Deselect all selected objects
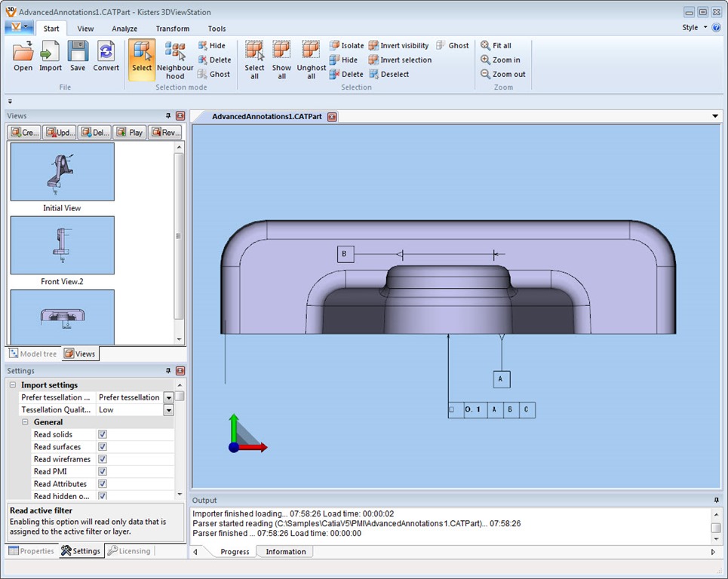728x579 pixels. pyautogui.click(x=389, y=74)
